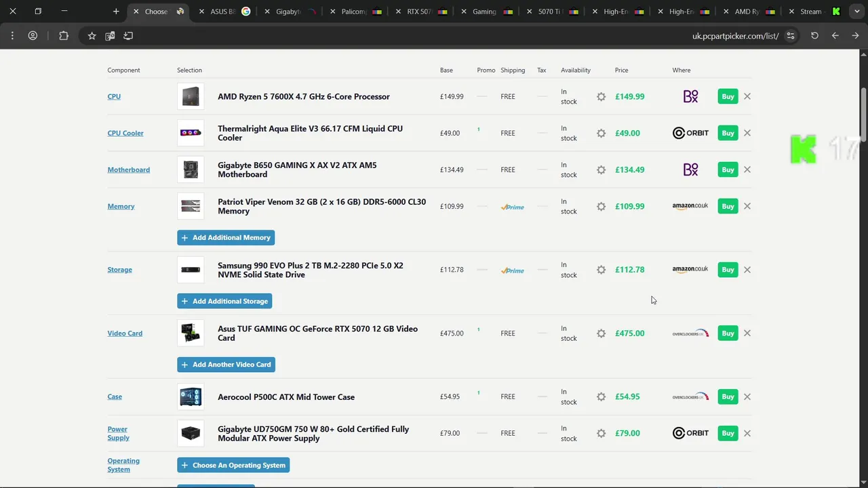This screenshot has width=868, height=488.
Task: Remove the Gigabyte B650 motherboard
Action: (x=747, y=169)
